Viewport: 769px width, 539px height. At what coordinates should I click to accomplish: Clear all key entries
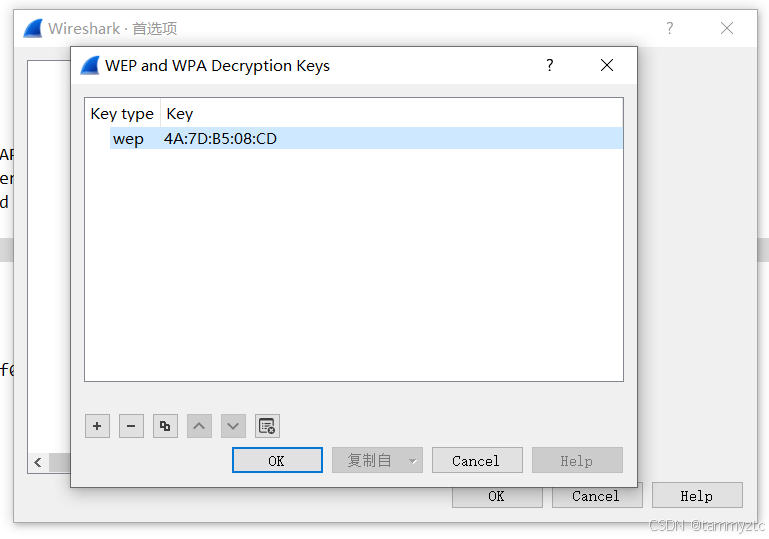(x=267, y=426)
